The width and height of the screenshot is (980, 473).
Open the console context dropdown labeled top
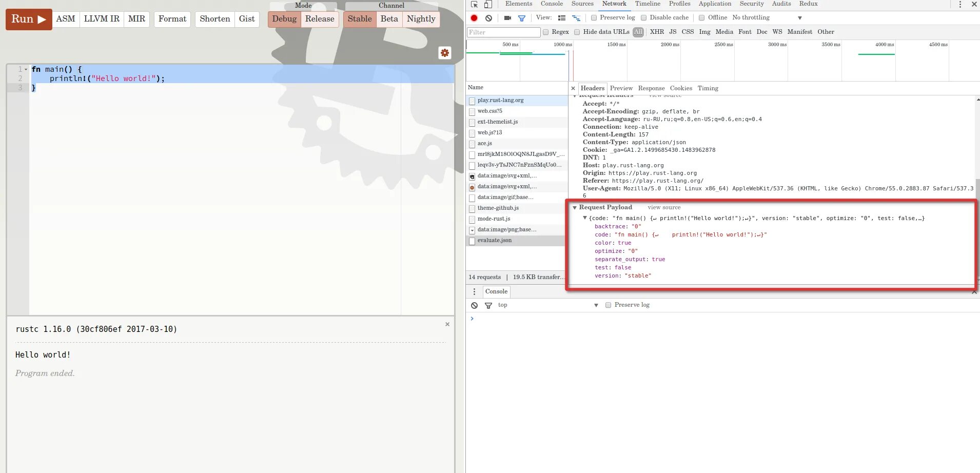pos(548,305)
